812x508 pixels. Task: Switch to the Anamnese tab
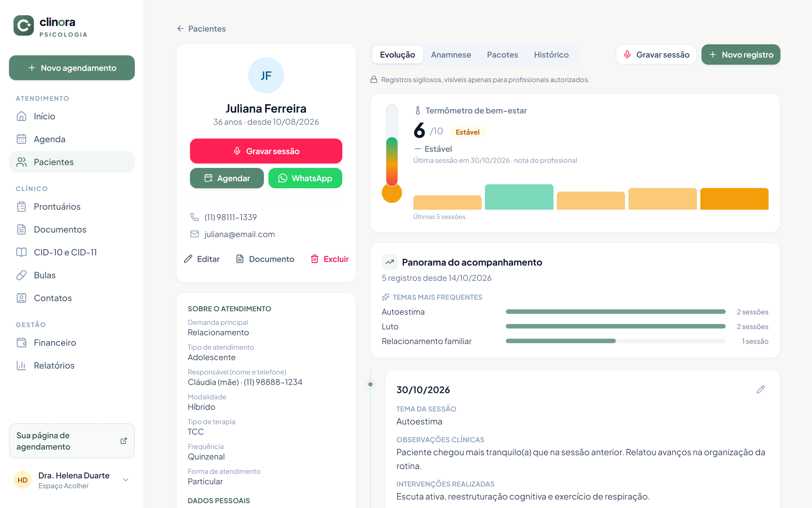pyautogui.click(x=451, y=54)
